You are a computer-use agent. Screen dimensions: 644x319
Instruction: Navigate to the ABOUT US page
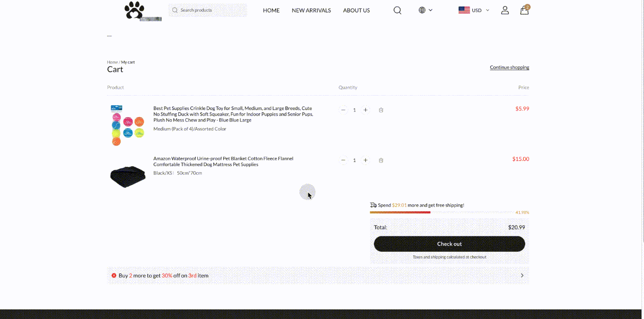(356, 10)
